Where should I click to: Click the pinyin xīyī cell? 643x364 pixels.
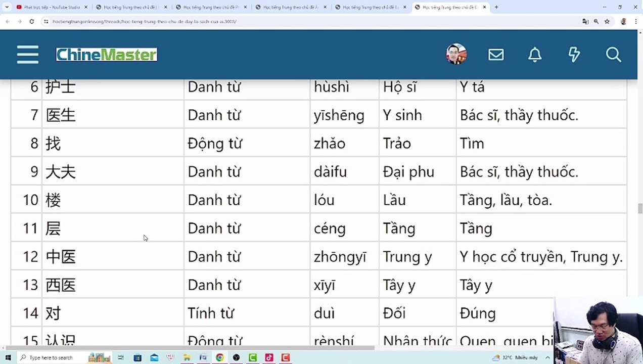[x=344, y=285]
